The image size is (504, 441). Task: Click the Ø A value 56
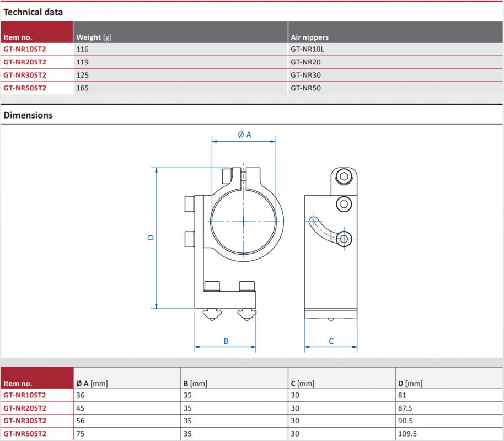pyautogui.click(x=81, y=421)
